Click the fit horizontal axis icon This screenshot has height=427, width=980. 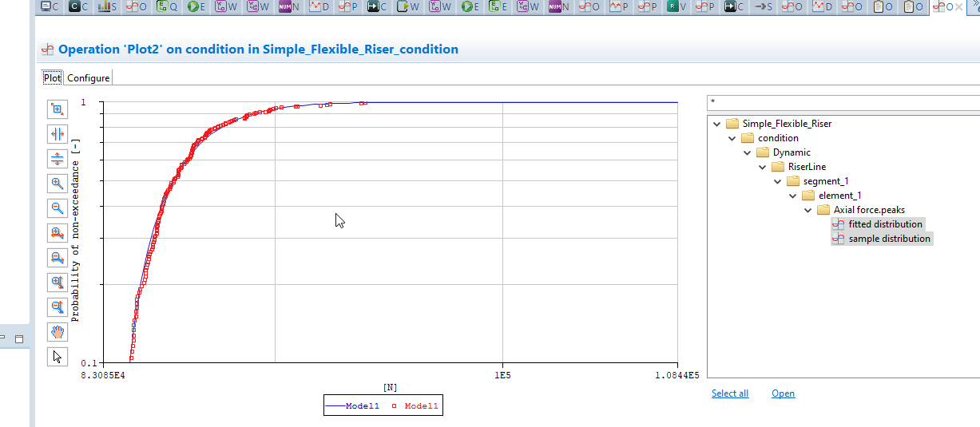[x=57, y=134]
